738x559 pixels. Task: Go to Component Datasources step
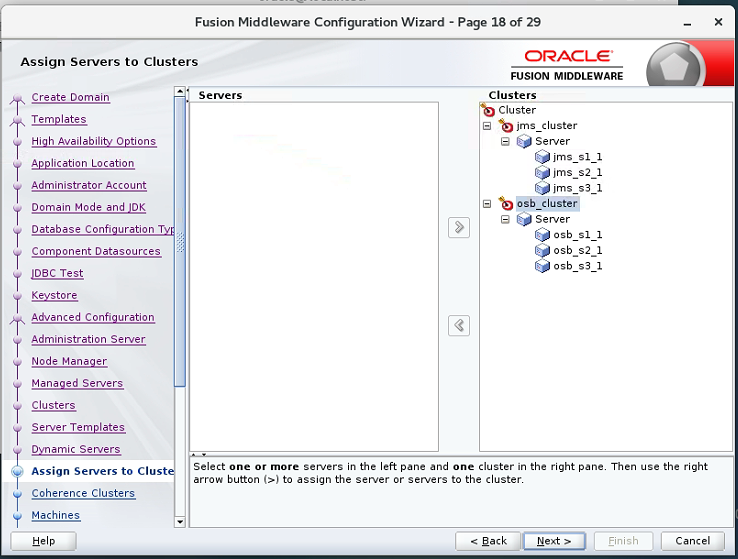(x=96, y=251)
